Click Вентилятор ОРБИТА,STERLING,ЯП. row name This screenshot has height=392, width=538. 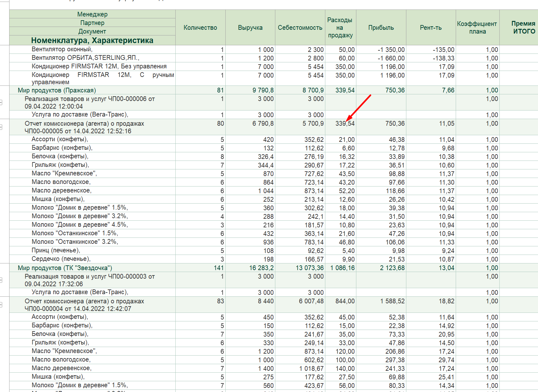tap(85, 58)
